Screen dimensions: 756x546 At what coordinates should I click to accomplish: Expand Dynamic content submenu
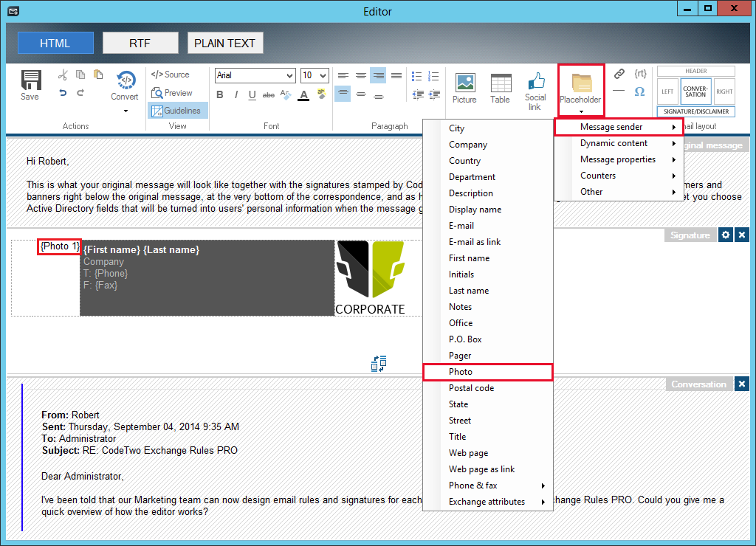point(618,143)
